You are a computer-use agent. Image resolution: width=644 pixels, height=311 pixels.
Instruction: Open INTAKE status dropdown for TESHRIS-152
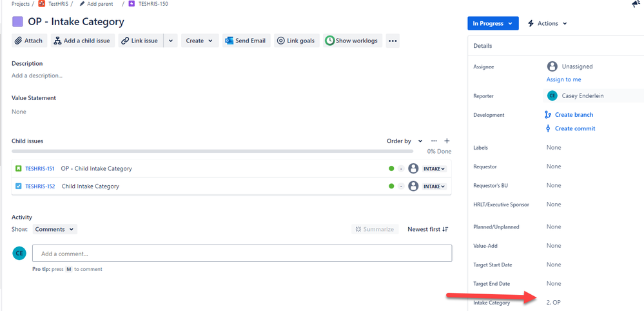[434, 186]
